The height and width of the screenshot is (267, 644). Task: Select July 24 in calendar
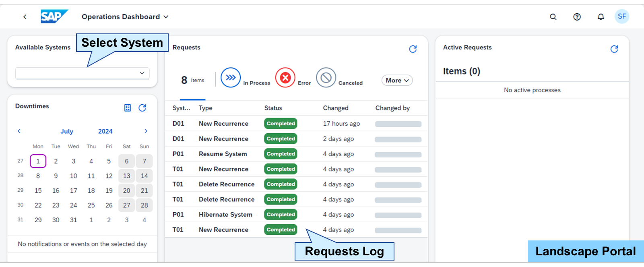point(73,205)
